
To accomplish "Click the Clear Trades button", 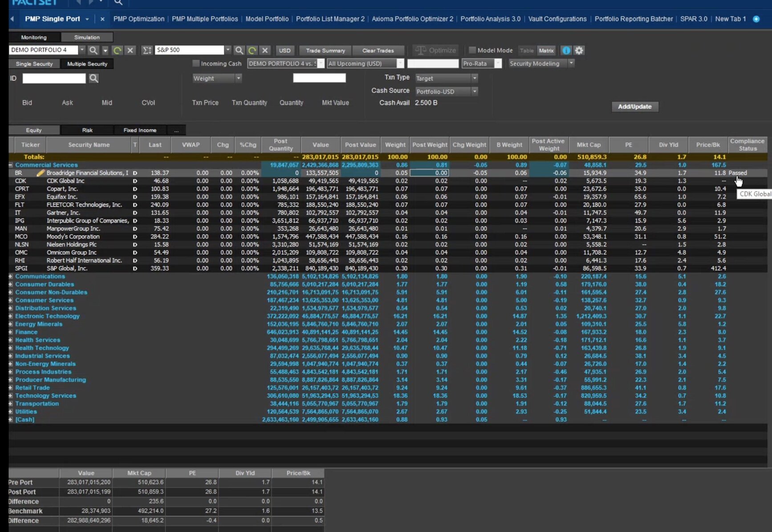I will [378, 50].
